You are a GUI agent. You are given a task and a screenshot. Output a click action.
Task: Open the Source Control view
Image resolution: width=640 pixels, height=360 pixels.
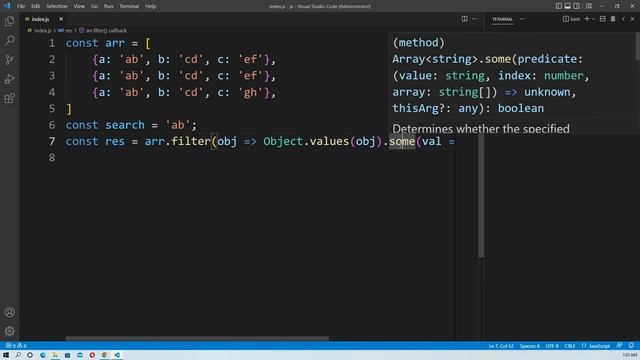pyautogui.click(x=9, y=60)
